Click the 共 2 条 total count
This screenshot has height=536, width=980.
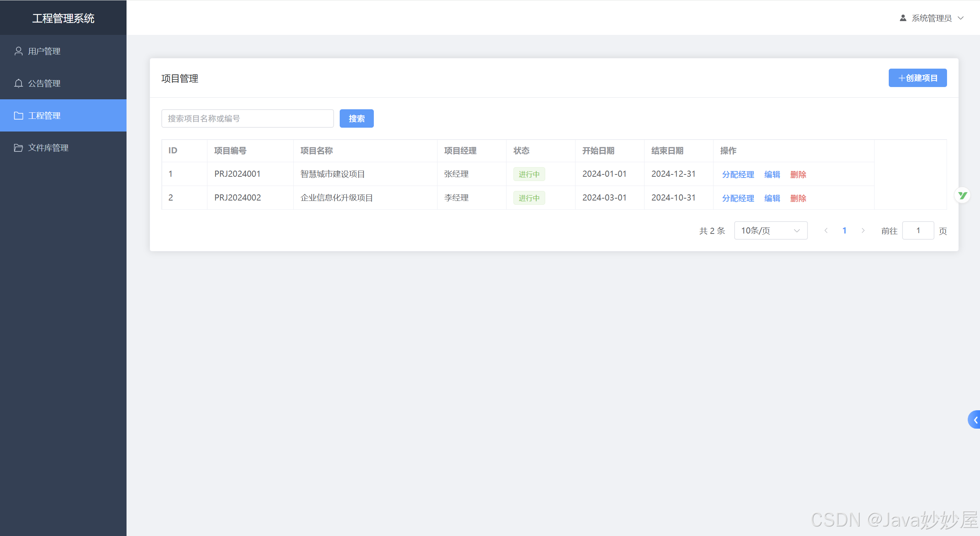[712, 231]
